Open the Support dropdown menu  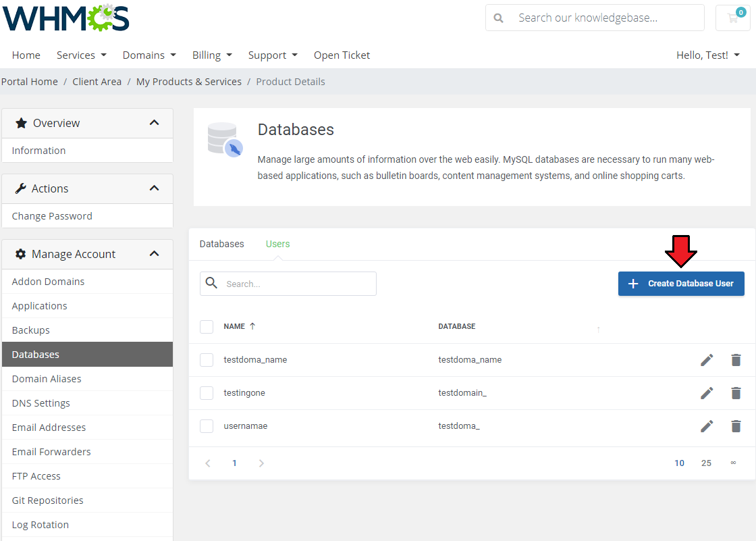[273, 55]
